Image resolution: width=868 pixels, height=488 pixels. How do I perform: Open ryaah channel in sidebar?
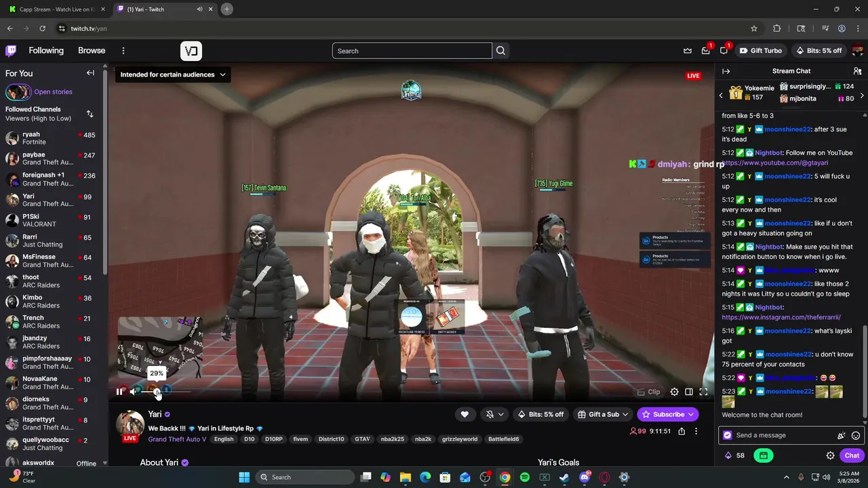click(52, 138)
